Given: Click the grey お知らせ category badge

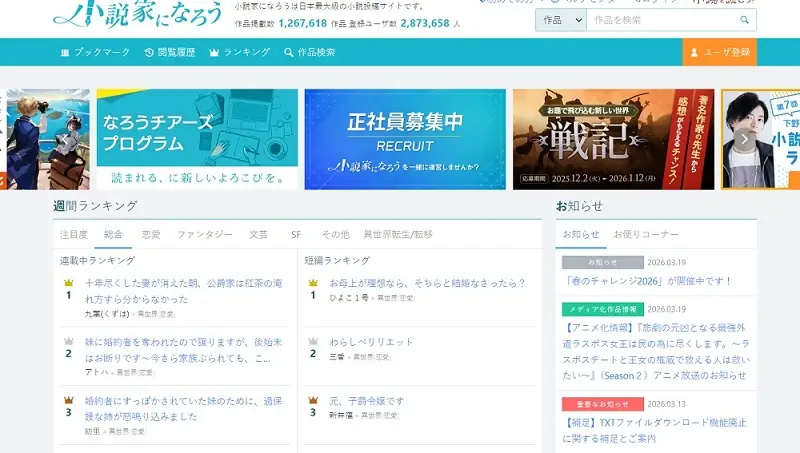Looking at the screenshot, I should click(603, 262).
